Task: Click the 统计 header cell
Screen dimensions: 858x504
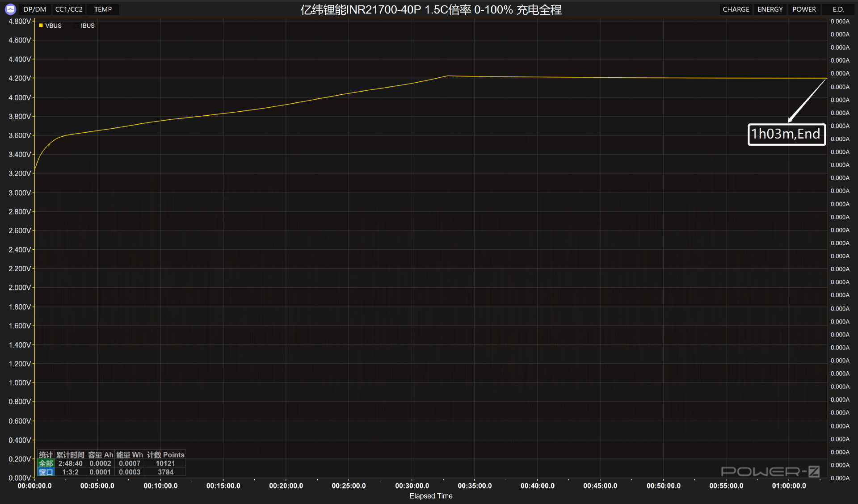Action: tap(46, 455)
